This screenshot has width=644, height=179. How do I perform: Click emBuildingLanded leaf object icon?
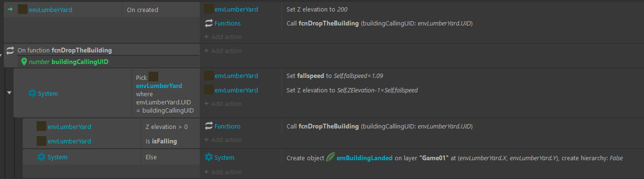click(x=330, y=157)
